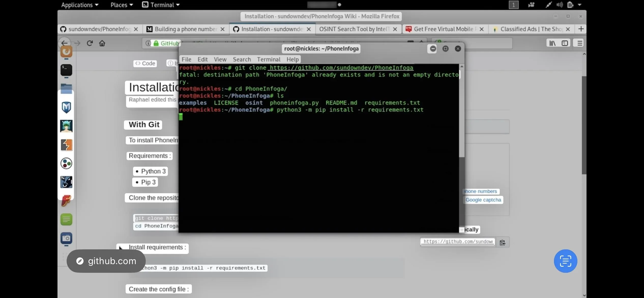Click the 'With Git' heading
This screenshot has height=298, width=644.
(x=144, y=125)
